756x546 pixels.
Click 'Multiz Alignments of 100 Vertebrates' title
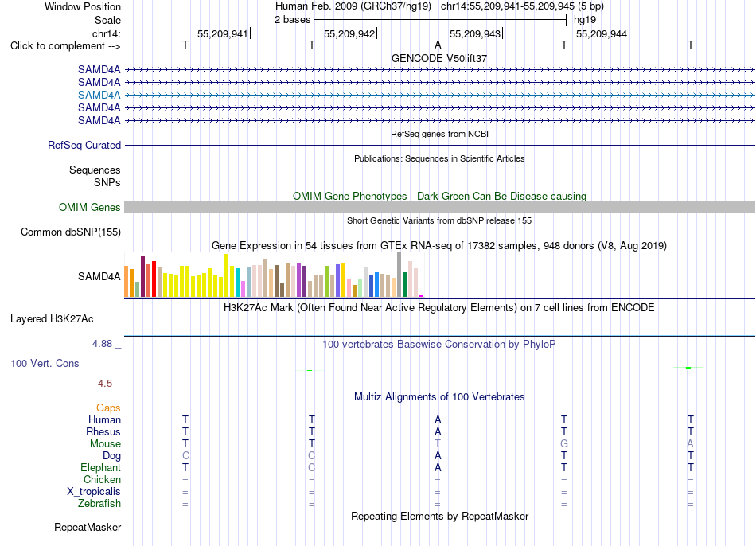pyautogui.click(x=439, y=397)
